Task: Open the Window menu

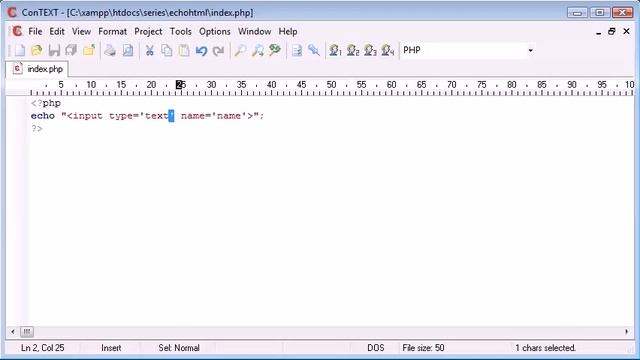Action: (254, 31)
